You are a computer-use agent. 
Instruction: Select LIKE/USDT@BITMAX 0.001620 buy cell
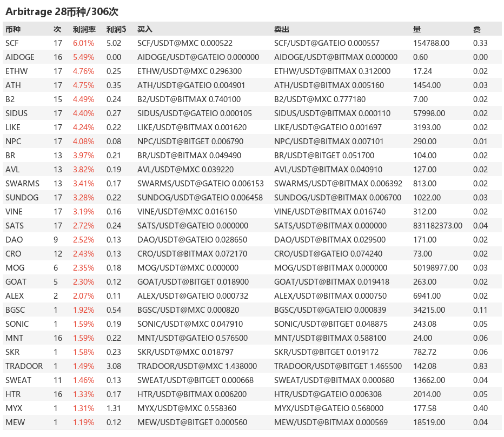click(x=192, y=127)
